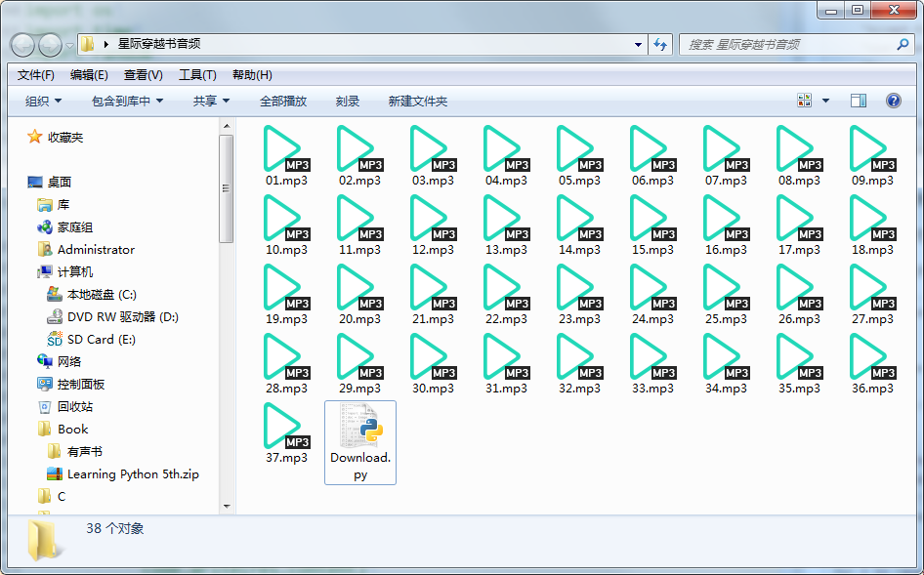
Task: Open the 共享 dropdown menu
Action: [x=211, y=102]
